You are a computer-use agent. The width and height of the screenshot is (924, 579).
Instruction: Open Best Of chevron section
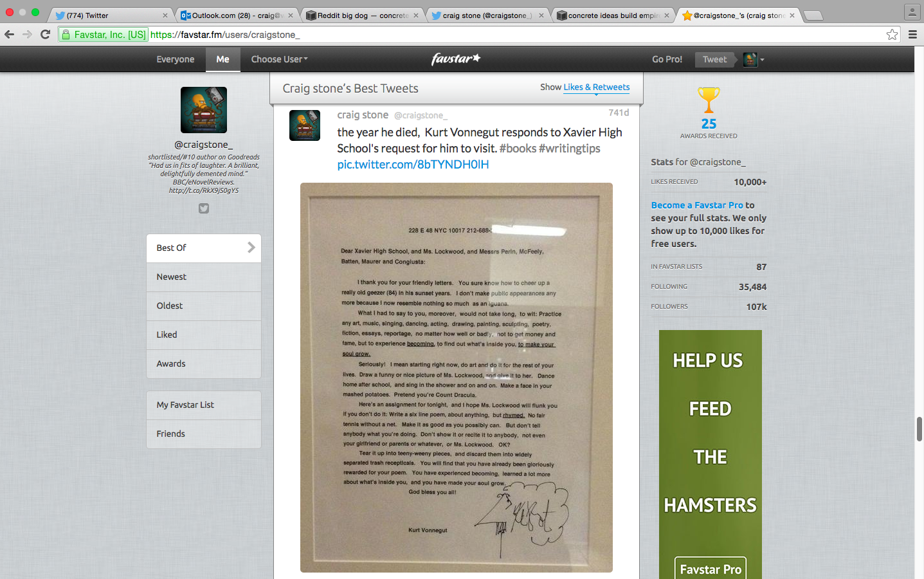point(204,248)
